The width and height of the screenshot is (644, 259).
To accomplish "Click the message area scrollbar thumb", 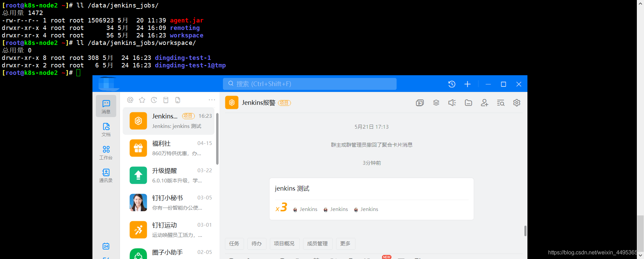I will (525, 231).
